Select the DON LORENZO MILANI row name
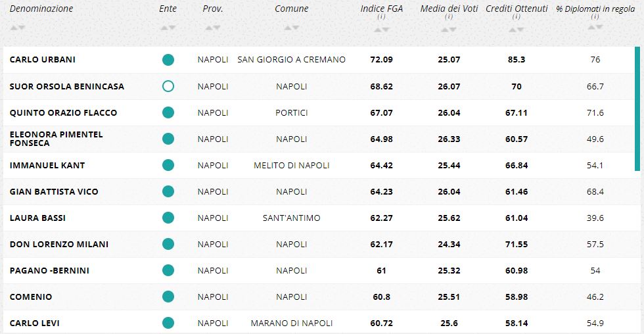The width and height of the screenshot is (644, 334). [58, 244]
